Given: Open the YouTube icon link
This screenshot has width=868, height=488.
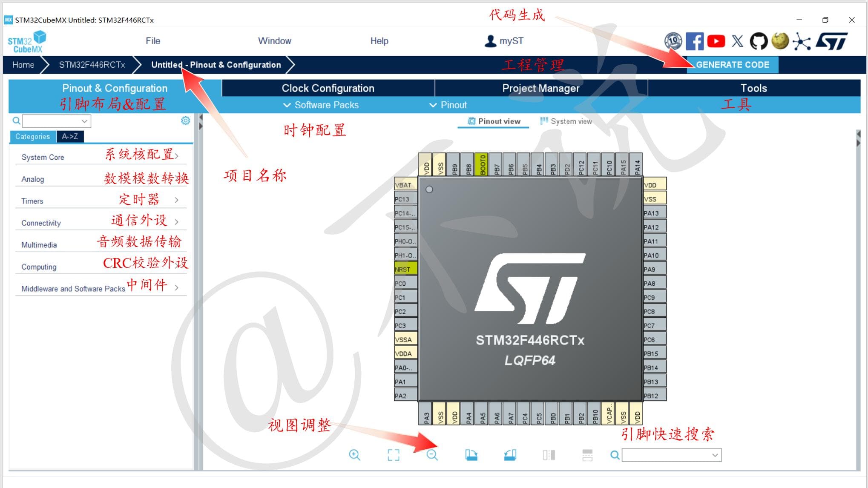Looking at the screenshot, I should click(716, 41).
